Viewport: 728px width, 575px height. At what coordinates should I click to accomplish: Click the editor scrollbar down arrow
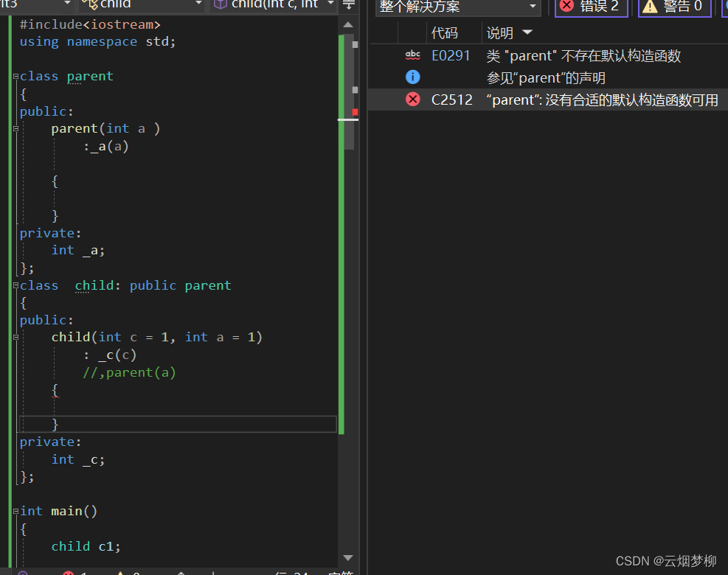[x=348, y=557]
